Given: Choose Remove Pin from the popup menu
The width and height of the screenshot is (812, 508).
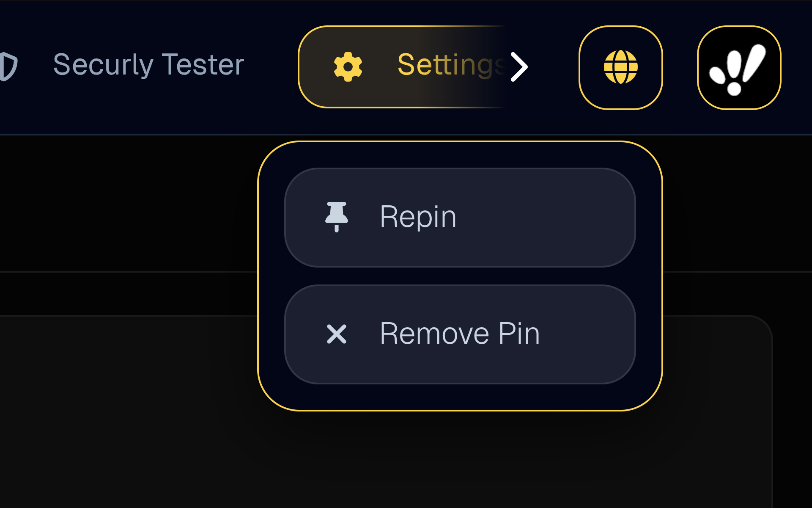Looking at the screenshot, I should [460, 334].
